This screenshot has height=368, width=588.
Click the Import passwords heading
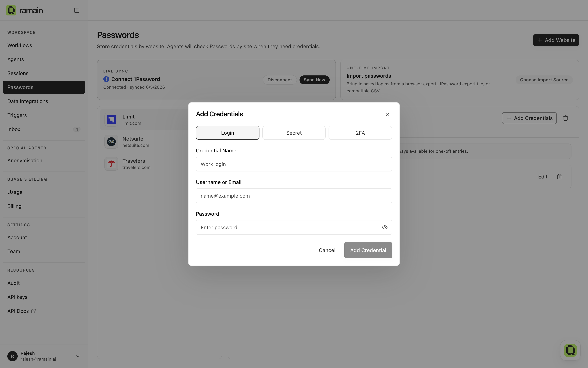tap(369, 76)
